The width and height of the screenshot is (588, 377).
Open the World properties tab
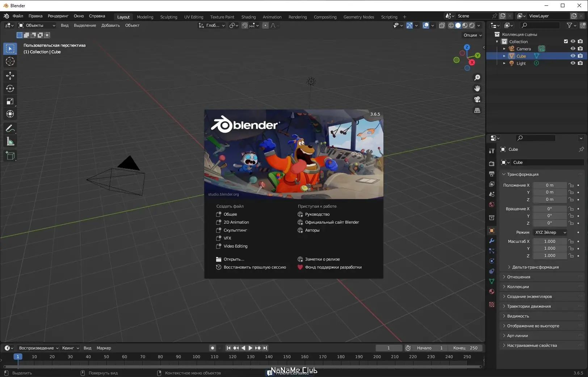tap(492, 204)
